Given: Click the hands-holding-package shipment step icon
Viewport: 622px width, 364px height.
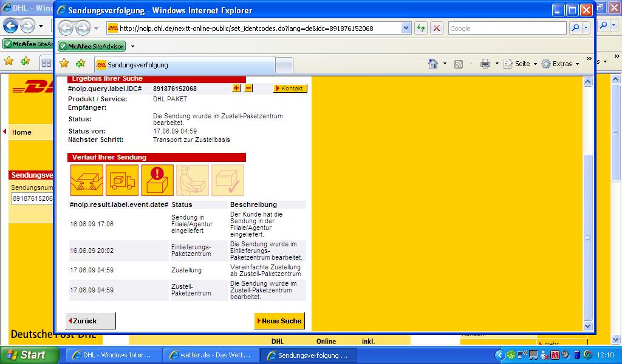Looking at the screenshot, I should coord(87,180).
